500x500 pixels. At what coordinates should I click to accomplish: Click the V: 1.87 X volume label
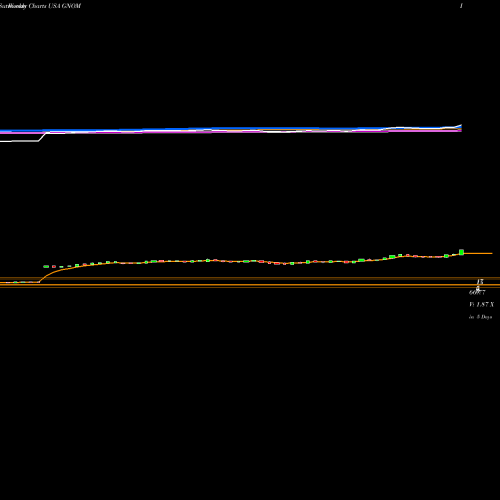481,304
